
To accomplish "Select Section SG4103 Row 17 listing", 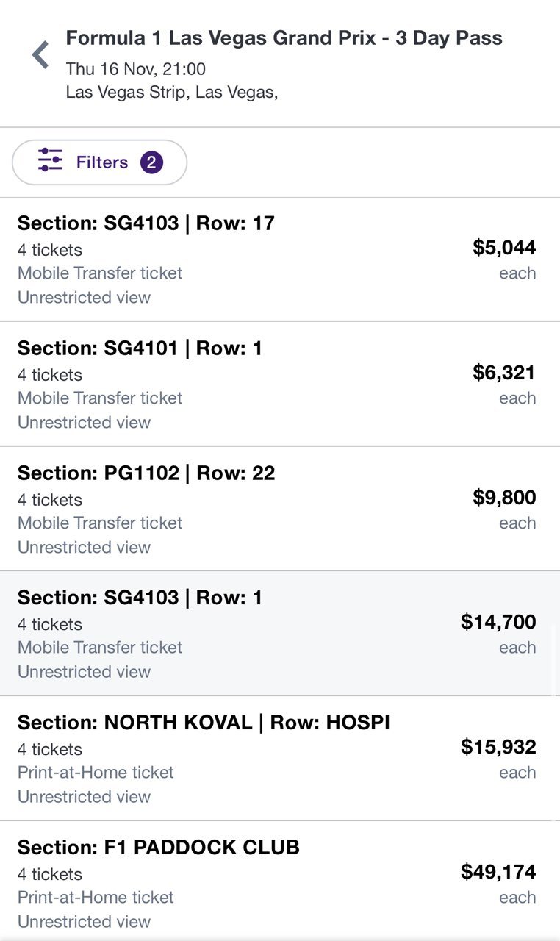I will click(280, 260).
